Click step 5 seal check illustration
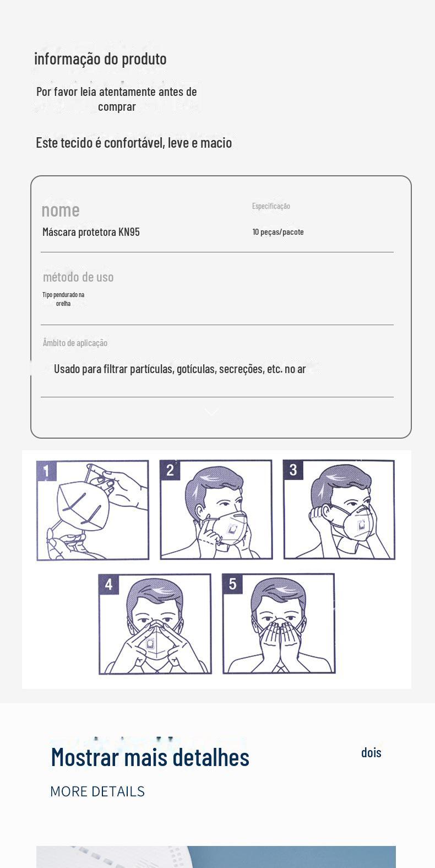Screen dimensions: 435x868 [x=279, y=623]
